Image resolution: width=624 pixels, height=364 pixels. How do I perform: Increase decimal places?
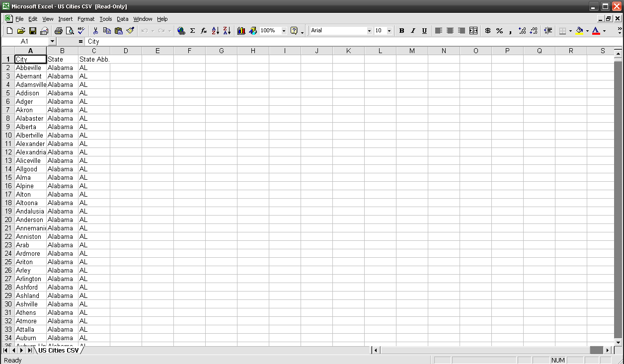[522, 31]
